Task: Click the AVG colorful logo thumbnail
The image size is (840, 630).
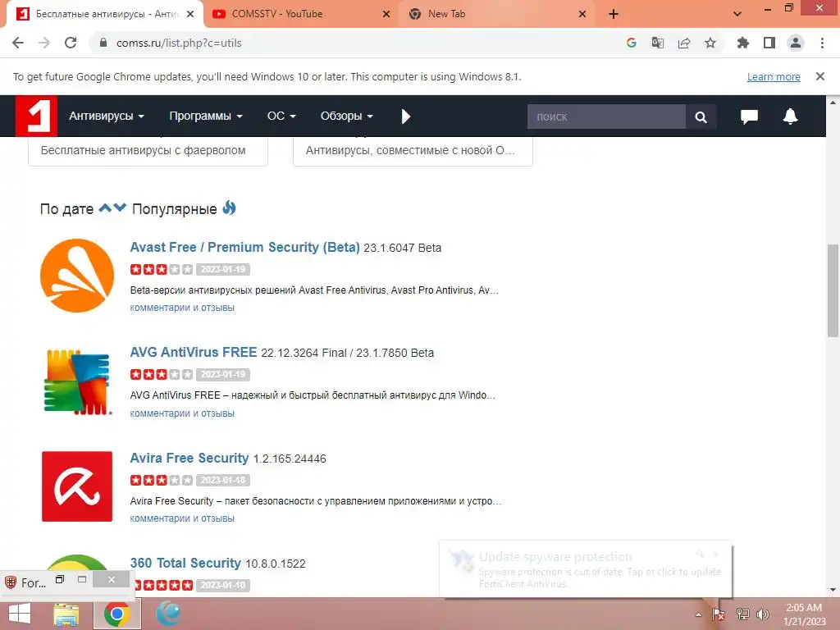Action: click(x=78, y=381)
